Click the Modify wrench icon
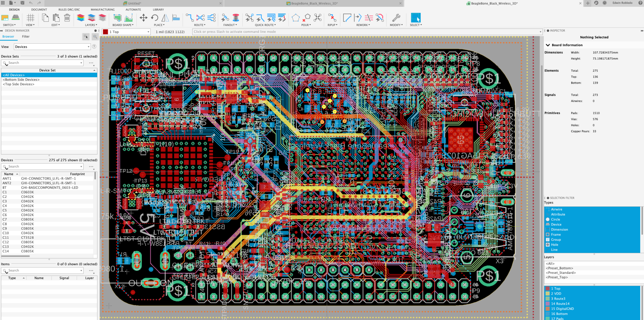Image resolution: width=644 pixels, height=320 pixels. pyautogui.click(x=396, y=18)
